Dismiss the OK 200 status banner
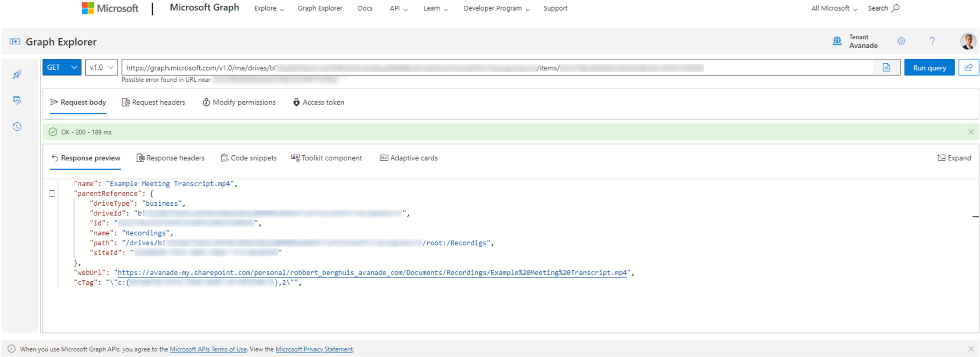Viewport: 980px width, 357px height. (971, 132)
